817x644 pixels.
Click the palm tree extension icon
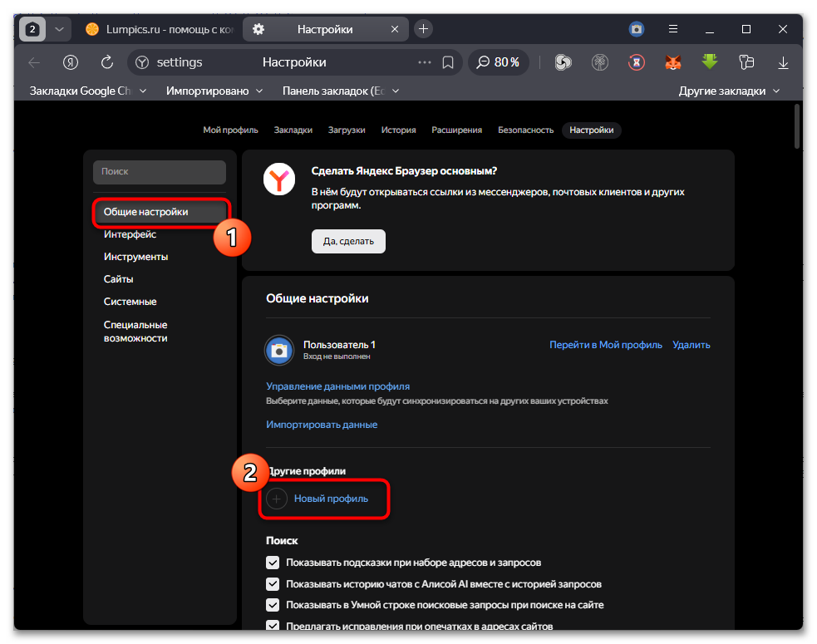coord(600,62)
